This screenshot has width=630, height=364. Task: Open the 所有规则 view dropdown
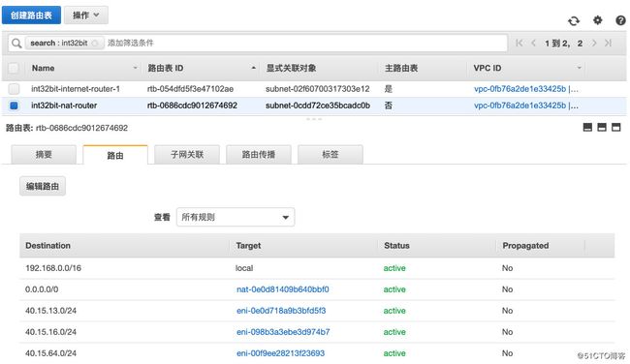236,217
